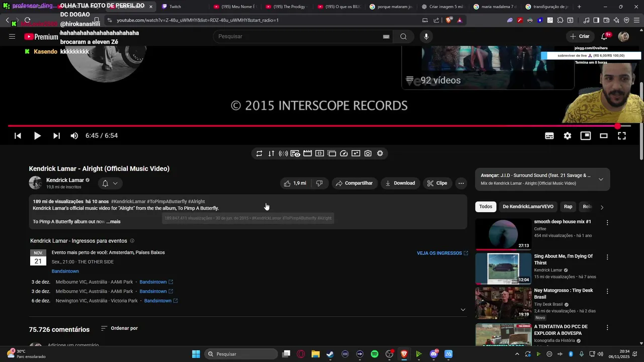Screen dimensions: 644x362
Task: Open options for Sing About Me video
Action: 607,257
